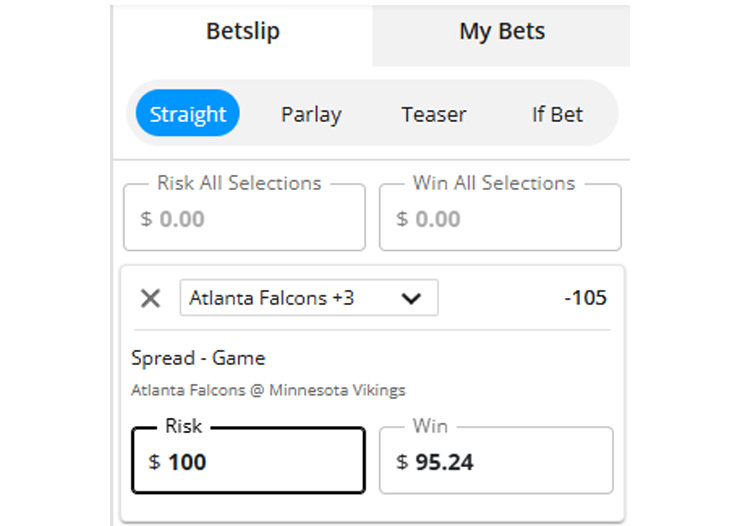Select the Teaser bet type
740x526 pixels.
434,114
